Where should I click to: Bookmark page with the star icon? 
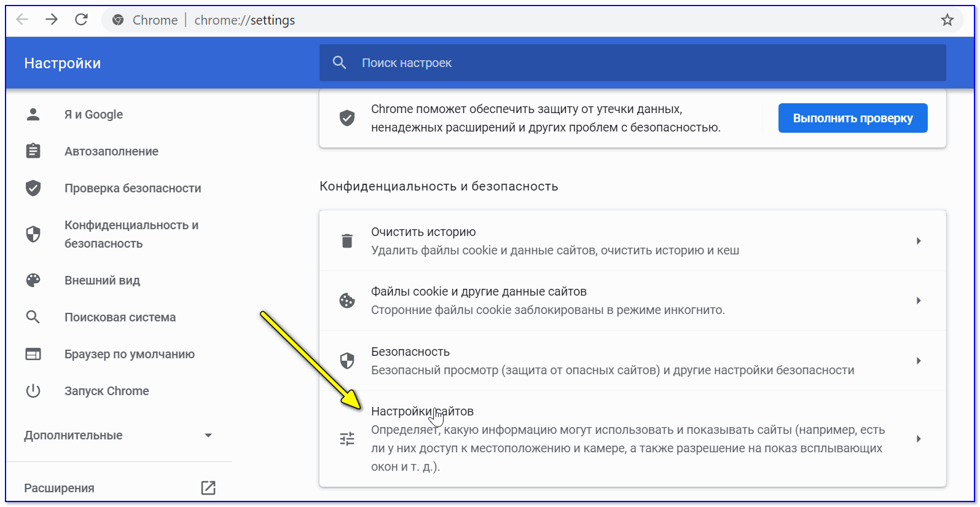947,20
